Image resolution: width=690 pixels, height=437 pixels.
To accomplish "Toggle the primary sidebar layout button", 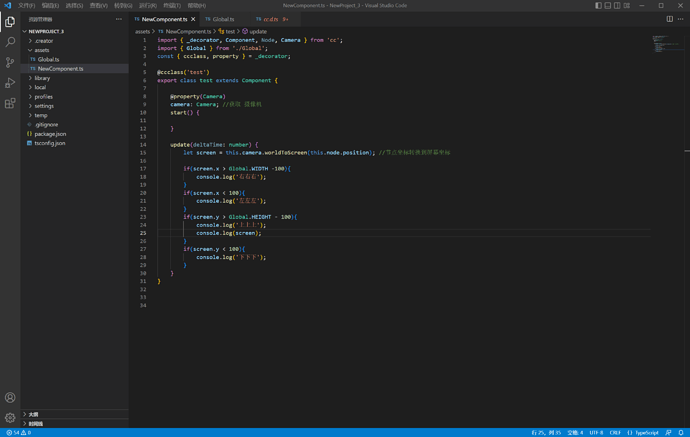I will 598,5.
